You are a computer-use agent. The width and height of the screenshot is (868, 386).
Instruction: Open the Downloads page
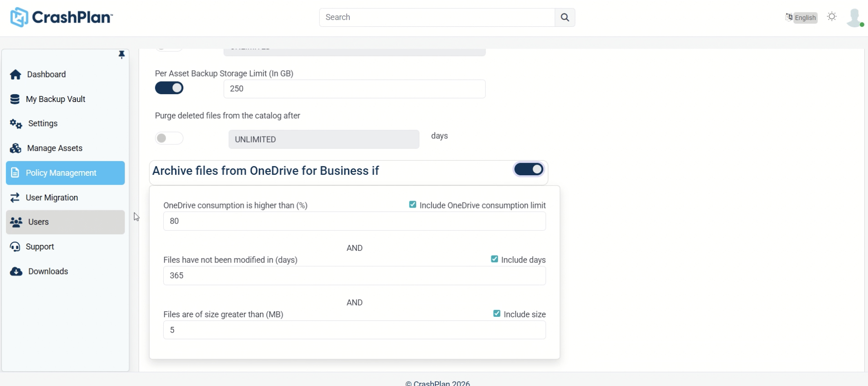point(66,272)
